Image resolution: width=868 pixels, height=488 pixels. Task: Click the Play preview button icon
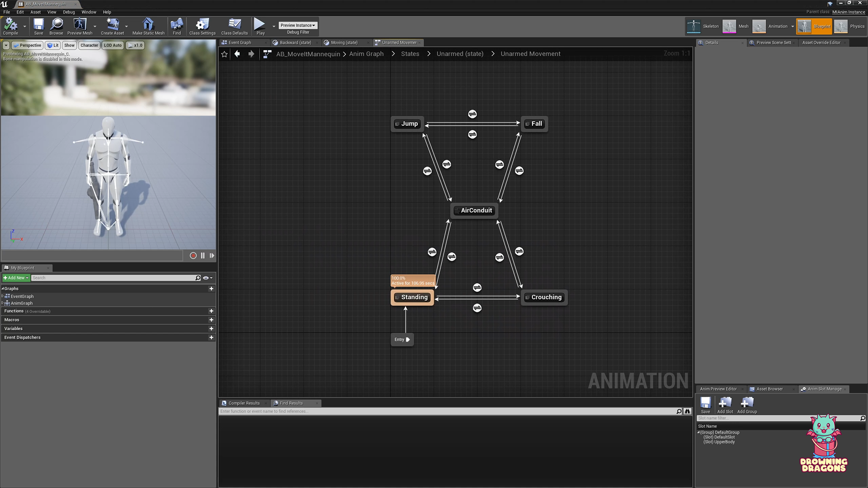tap(212, 256)
